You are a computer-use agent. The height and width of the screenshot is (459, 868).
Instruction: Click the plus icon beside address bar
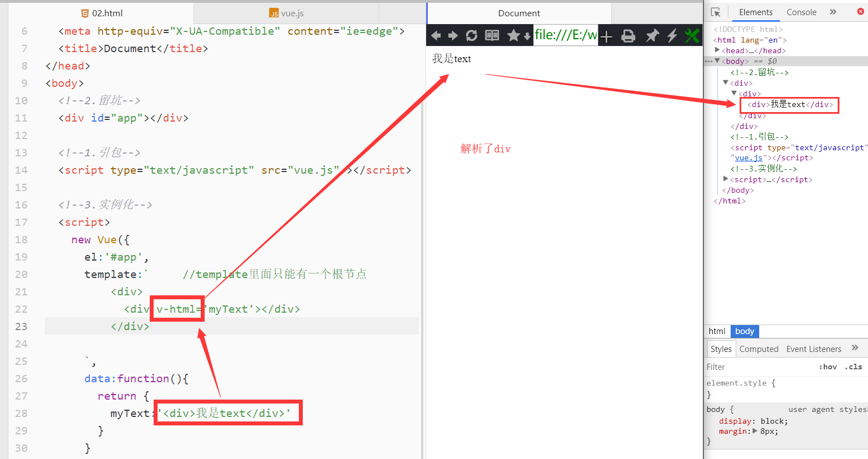(x=606, y=37)
